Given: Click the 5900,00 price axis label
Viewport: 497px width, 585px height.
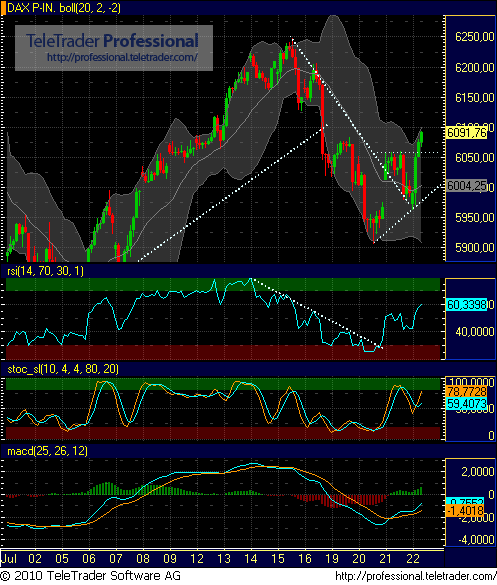Looking at the screenshot, I should pos(475,248).
